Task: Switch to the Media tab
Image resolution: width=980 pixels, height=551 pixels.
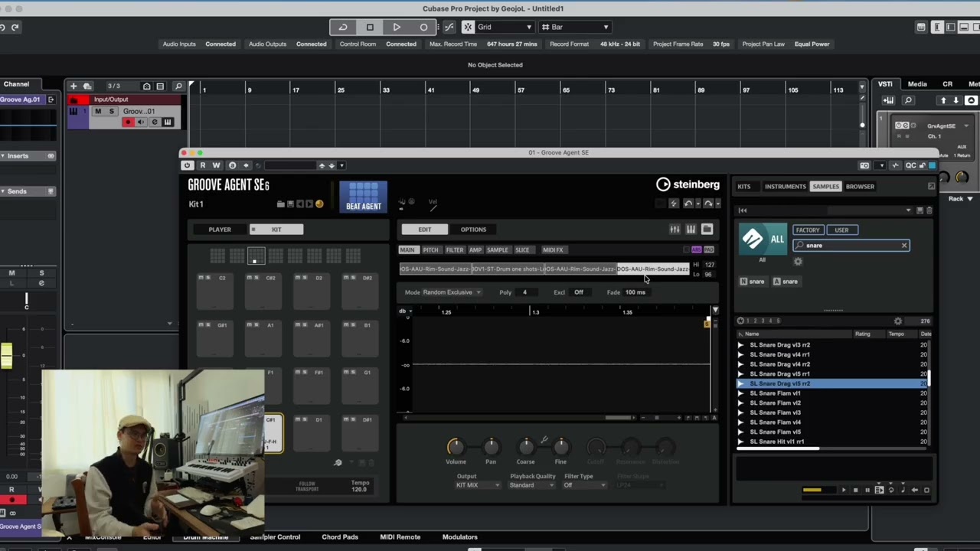Action: pos(917,84)
